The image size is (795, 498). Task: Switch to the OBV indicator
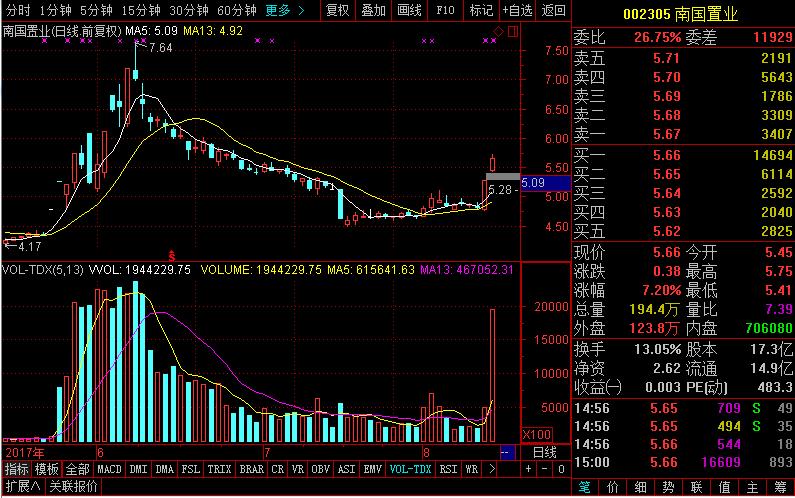pos(320,469)
